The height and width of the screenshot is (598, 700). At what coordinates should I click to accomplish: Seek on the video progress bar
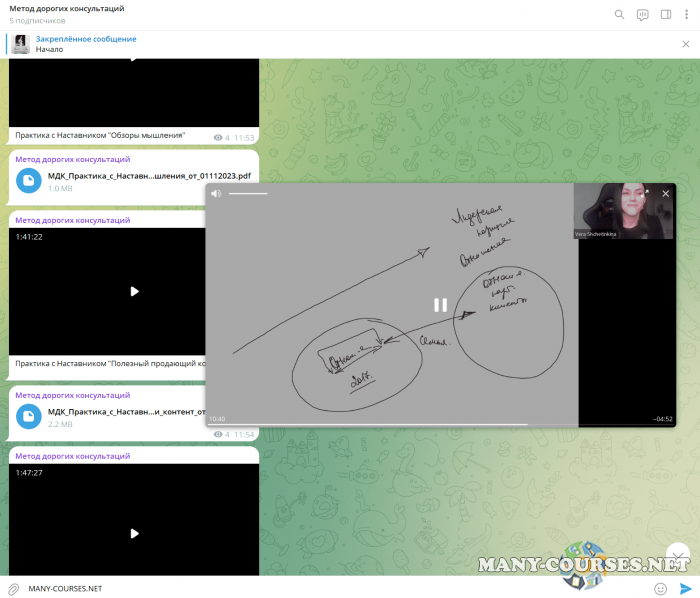(x=400, y=425)
